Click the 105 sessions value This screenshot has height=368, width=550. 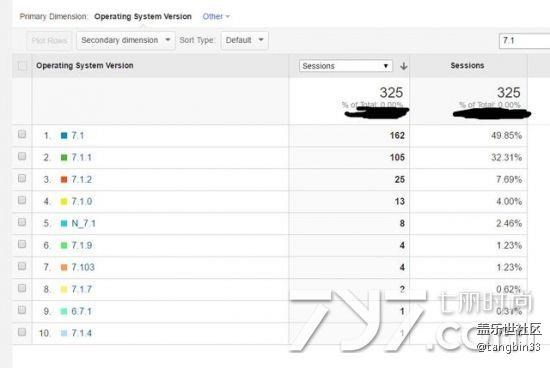point(397,157)
